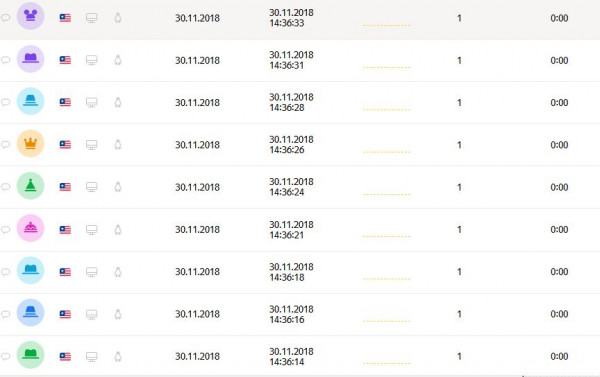Click the desktop monitor icon at 14:36:24
This screenshot has height=377, width=600.
[91, 187]
